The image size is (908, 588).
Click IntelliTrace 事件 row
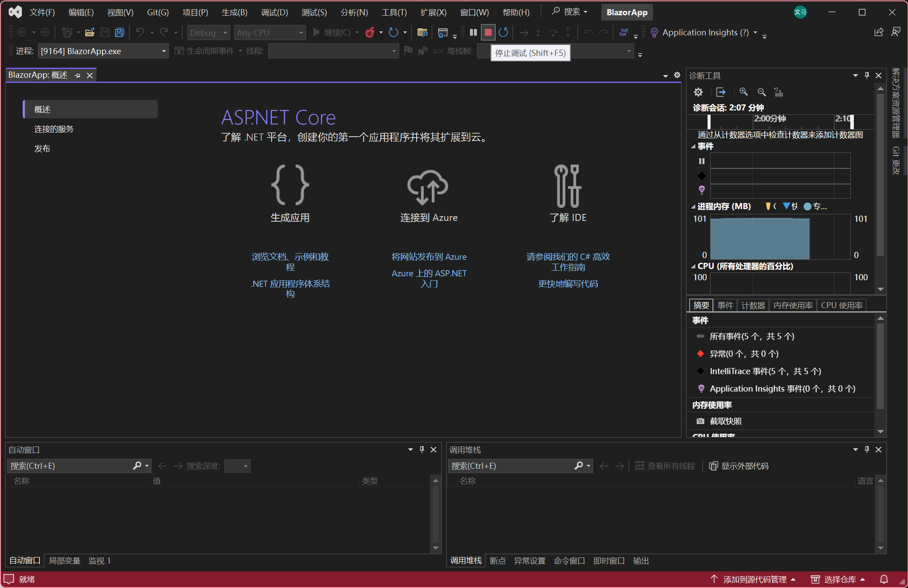pos(765,371)
